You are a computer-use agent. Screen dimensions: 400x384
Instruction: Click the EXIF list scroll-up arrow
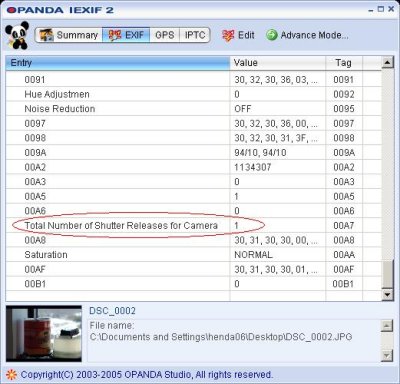coord(387,62)
